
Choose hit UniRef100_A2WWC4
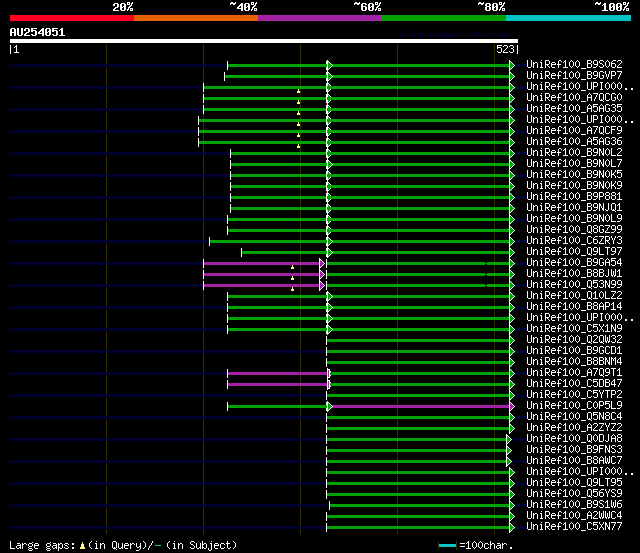coord(574,516)
